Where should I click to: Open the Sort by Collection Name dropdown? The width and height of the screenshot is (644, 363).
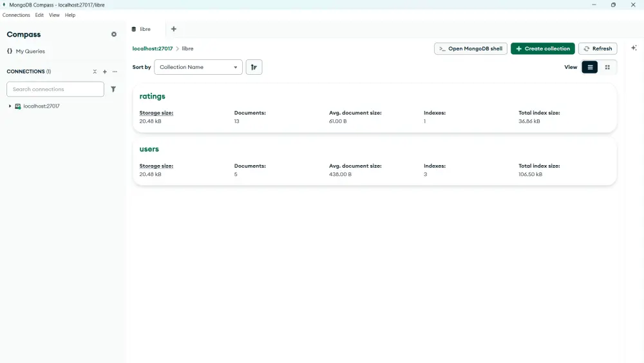pyautogui.click(x=198, y=67)
